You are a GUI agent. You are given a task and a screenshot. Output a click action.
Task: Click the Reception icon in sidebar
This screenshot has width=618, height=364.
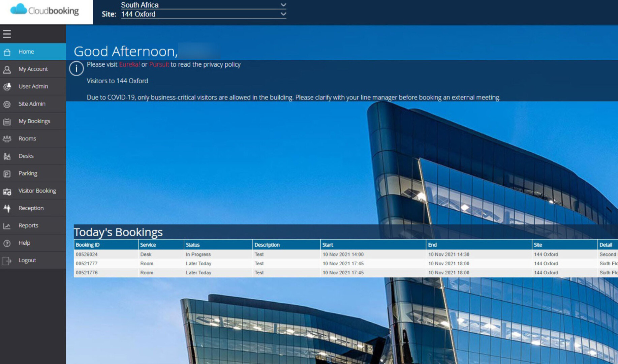pyautogui.click(x=7, y=208)
